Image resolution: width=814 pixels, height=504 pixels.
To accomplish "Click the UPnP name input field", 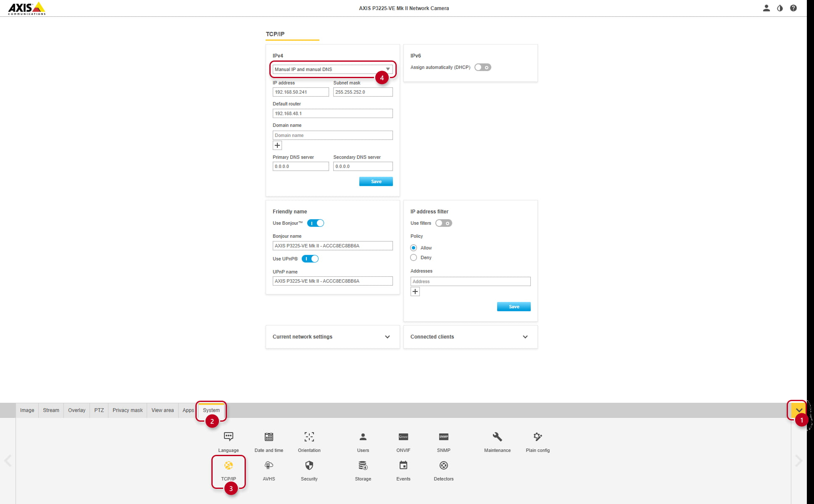I will tap(333, 281).
